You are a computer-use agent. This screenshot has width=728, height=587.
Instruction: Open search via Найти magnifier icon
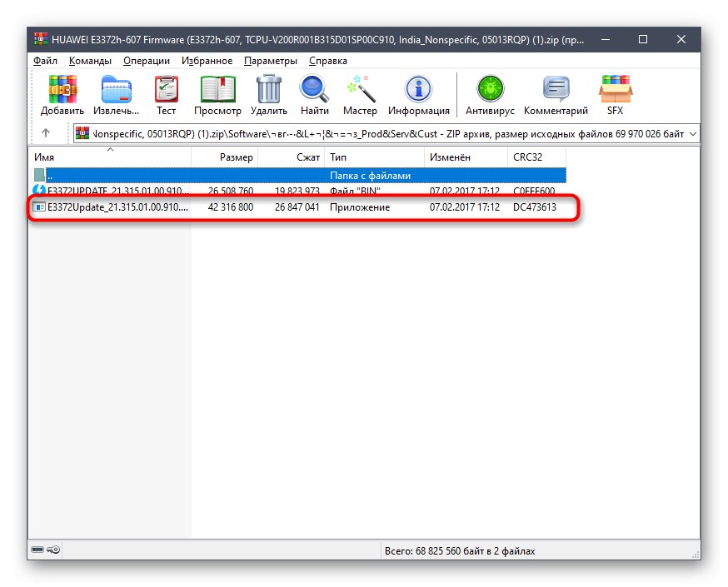(314, 88)
